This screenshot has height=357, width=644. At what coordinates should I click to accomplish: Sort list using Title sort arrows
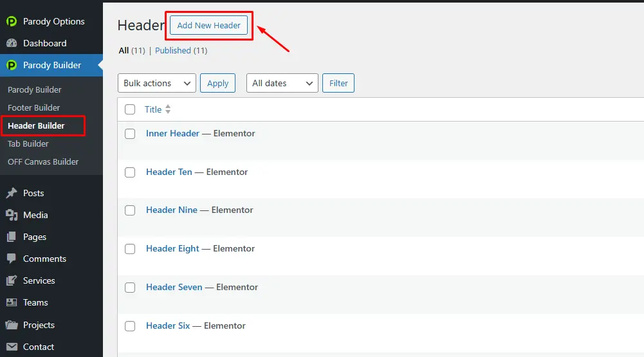click(167, 109)
